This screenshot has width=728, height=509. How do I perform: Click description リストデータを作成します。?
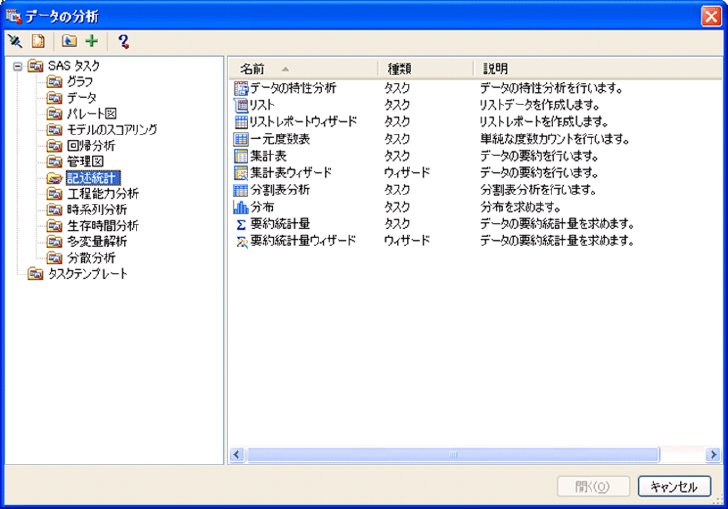[540, 105]
